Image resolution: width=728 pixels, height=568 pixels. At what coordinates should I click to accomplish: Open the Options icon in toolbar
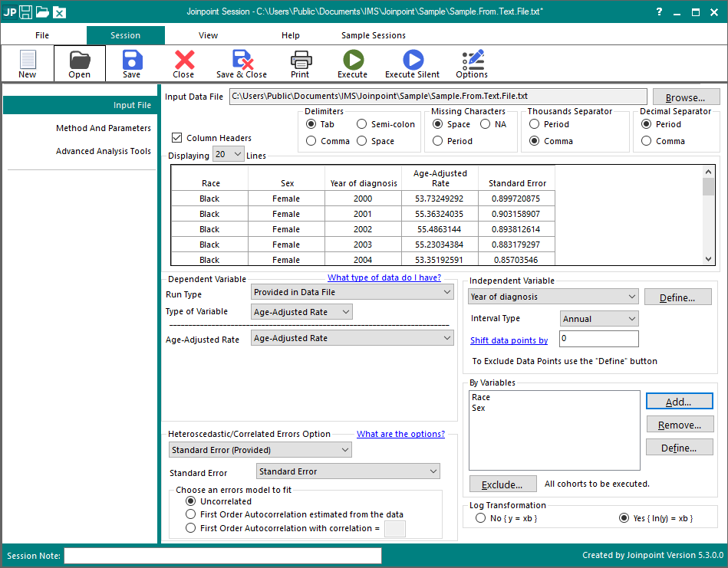coord(472,63)
